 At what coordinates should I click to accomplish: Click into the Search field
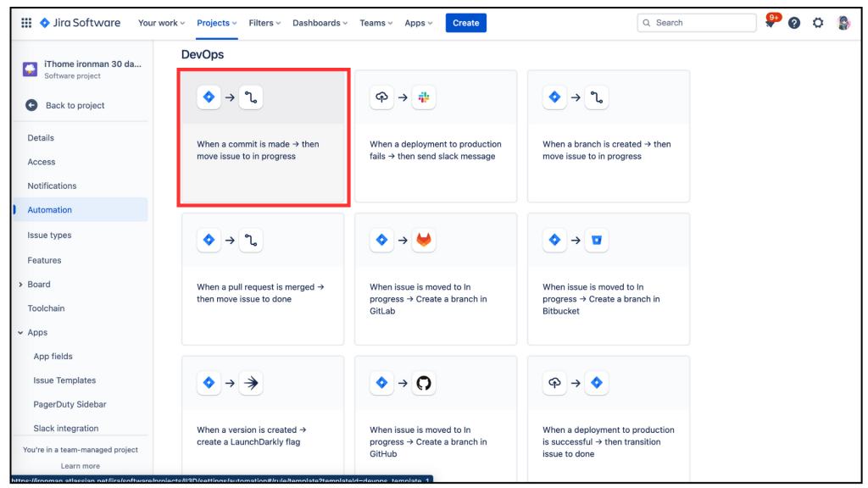click(697, 23)
